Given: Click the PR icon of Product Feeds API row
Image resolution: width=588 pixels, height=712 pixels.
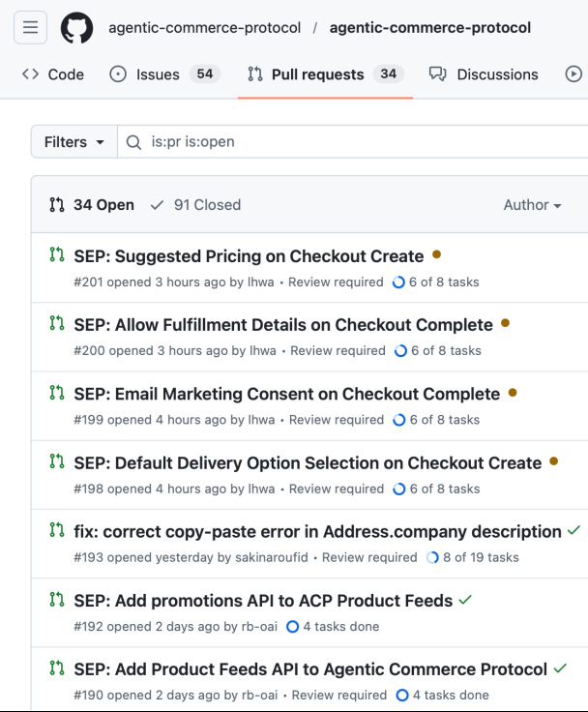Looking at the screenshot, I should pos(57,667).
